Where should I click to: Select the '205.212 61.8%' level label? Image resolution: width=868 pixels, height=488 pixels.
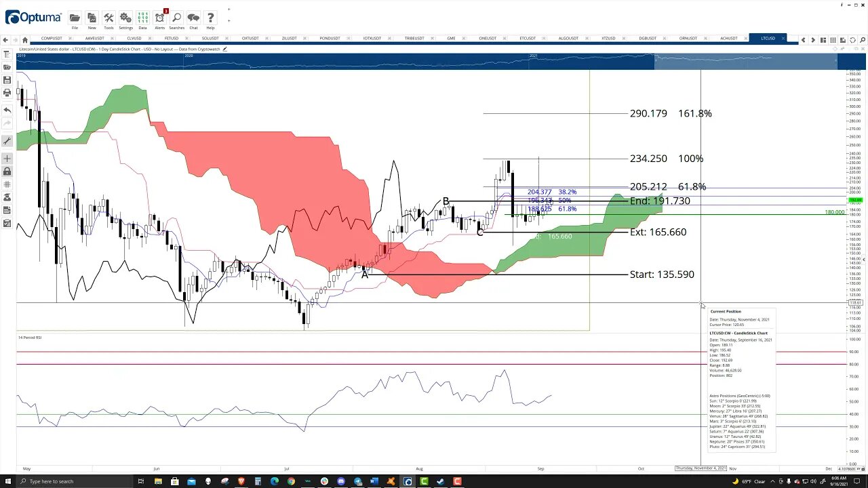(x=668, y=186)
